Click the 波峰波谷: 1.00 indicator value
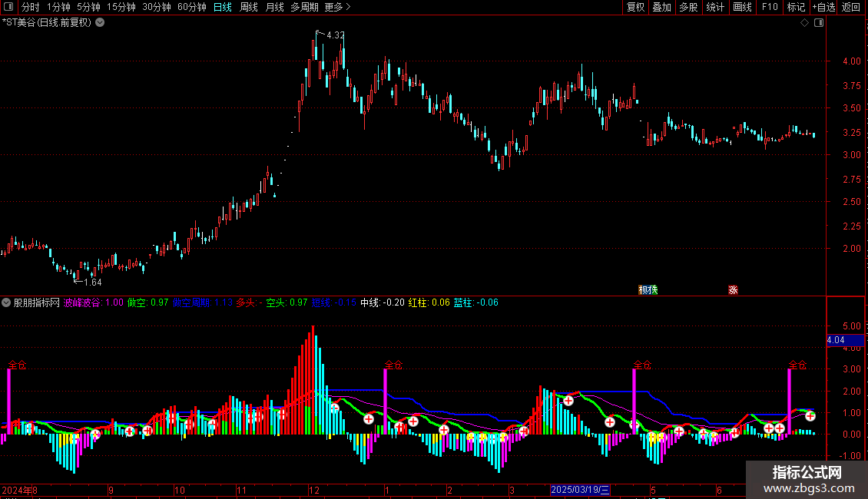868x499 pixels. (94, 302)
